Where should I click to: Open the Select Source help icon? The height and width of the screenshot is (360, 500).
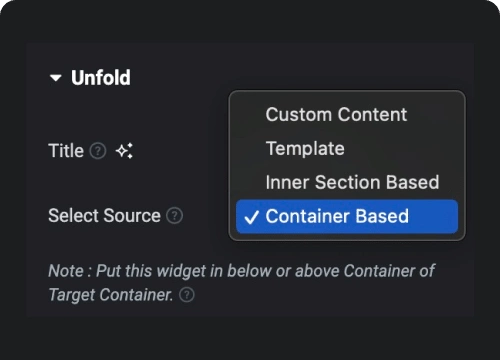click(x=175, y=216)
